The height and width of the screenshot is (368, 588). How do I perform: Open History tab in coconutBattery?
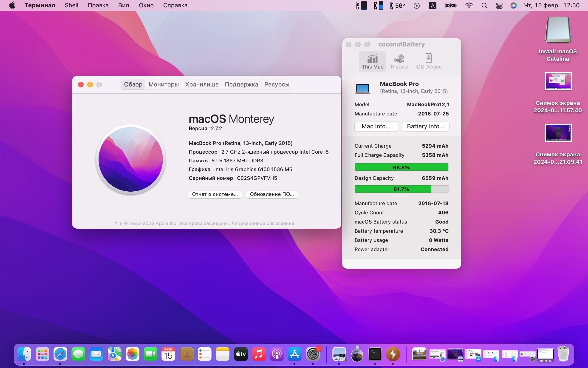click(399, 61)
